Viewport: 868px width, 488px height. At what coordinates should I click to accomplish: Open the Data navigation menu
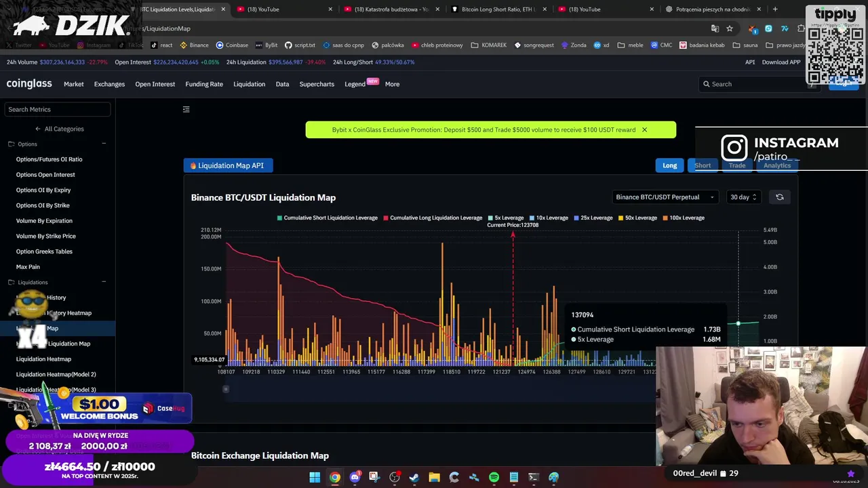click(282, 84)
